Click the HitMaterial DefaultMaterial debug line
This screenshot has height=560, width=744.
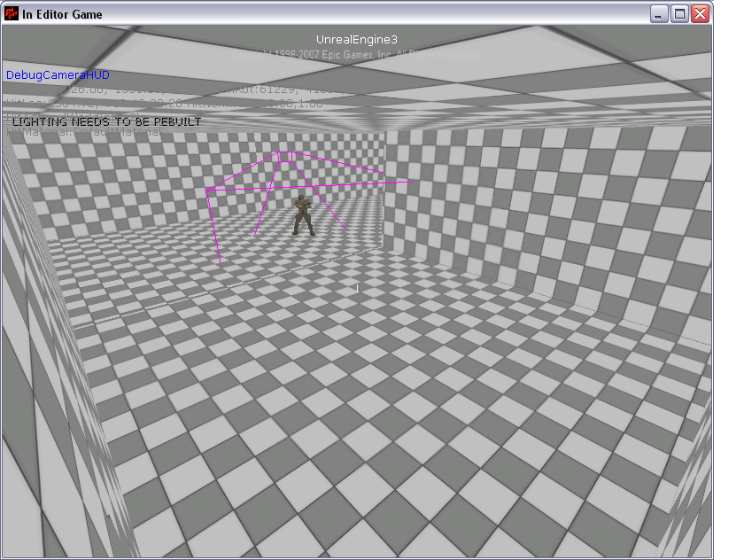pos(84,132)
